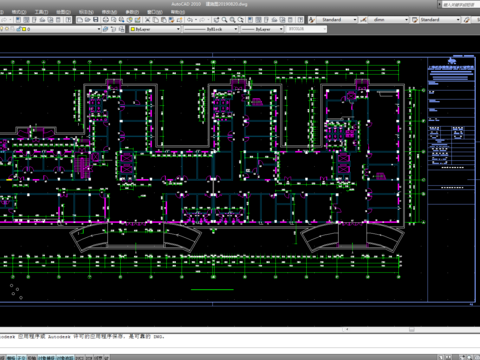Open the 修改(M) menu

pos(109,12)
